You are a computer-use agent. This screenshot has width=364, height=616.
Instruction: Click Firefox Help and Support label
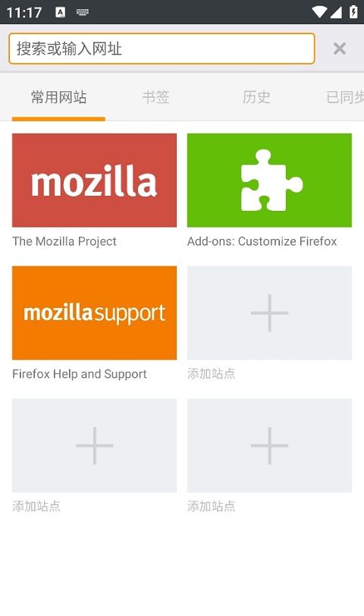(80, 374)
